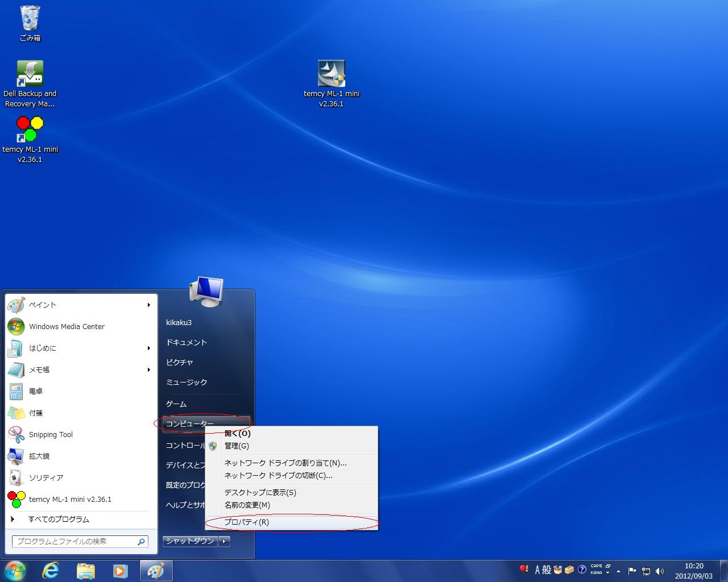Image resolution: width=728 pixels, height=582 pixels.
Task: Open Windows Explorer folder taskbar icon
Action: coord(85,571)
